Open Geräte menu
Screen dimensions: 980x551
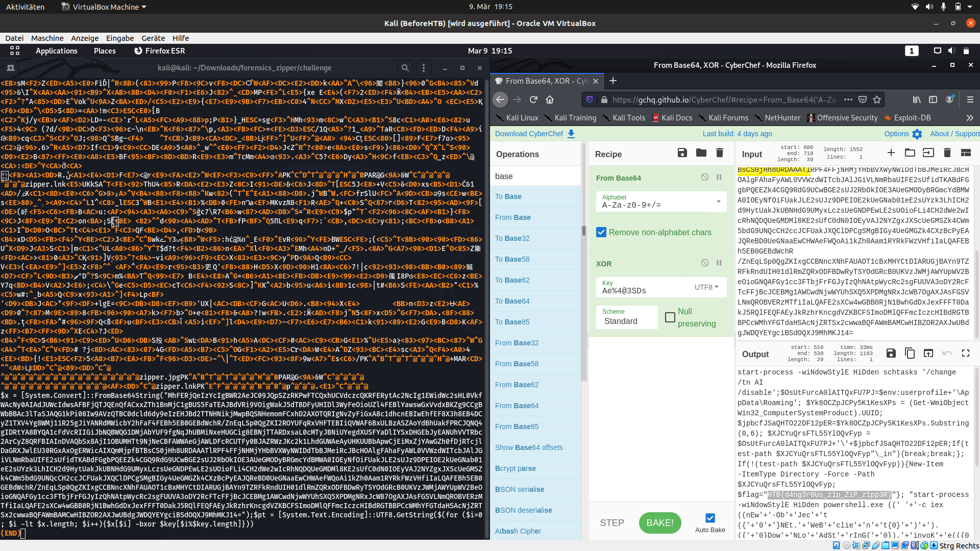[x=153, y=38]
